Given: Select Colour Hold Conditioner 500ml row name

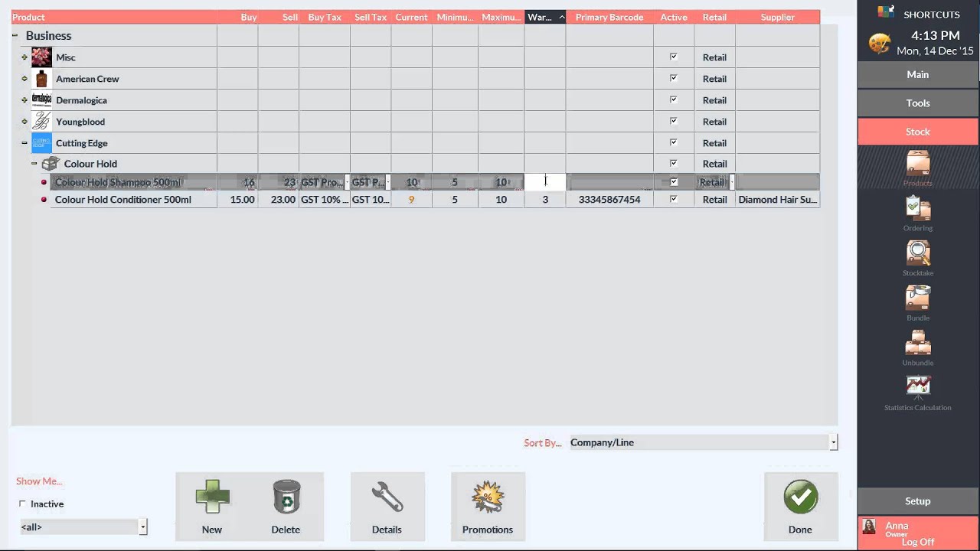Looking at the screenshot, I should (123, 200).
